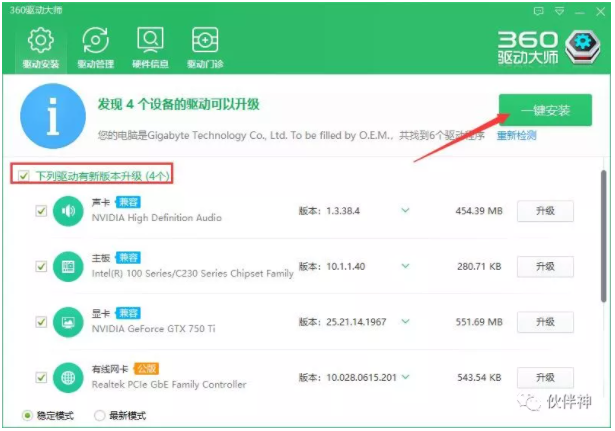
Task: Open the title bar dropdown menu icon
Action: [x=560, y=11]
